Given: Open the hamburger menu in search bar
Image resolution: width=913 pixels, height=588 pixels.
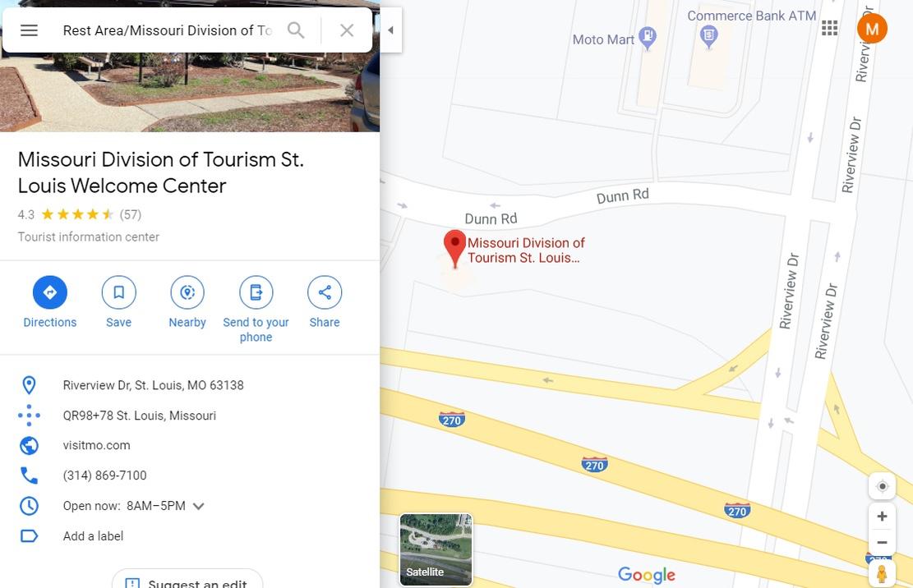Looking at the screenshot, I should 29,30.
